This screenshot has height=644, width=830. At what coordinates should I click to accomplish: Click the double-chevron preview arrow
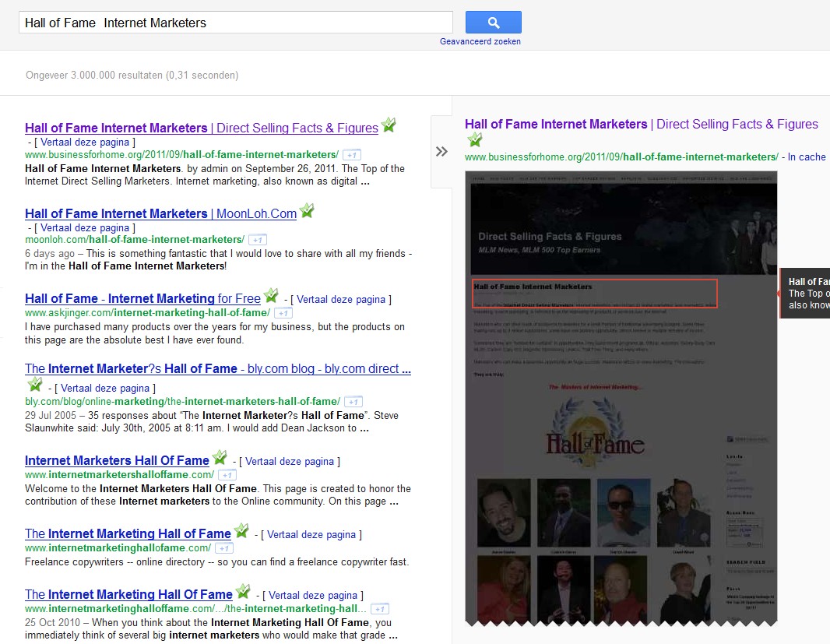(x=441, y=152)
